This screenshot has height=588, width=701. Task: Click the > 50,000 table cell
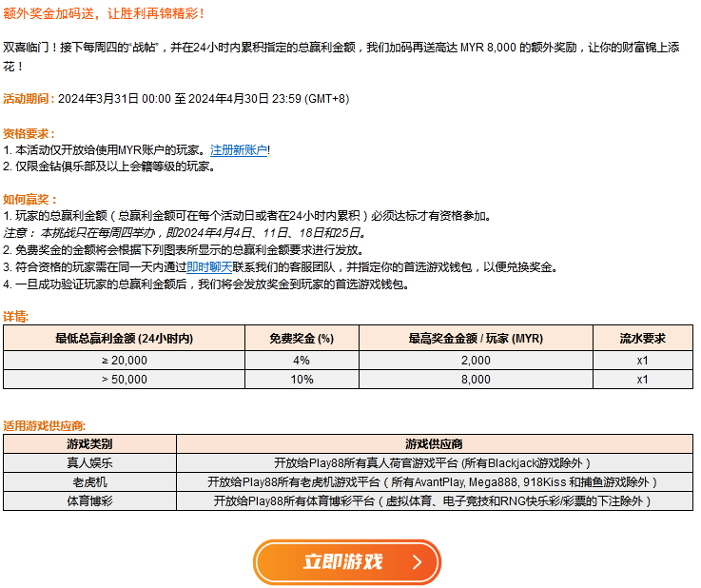point(124,379)
